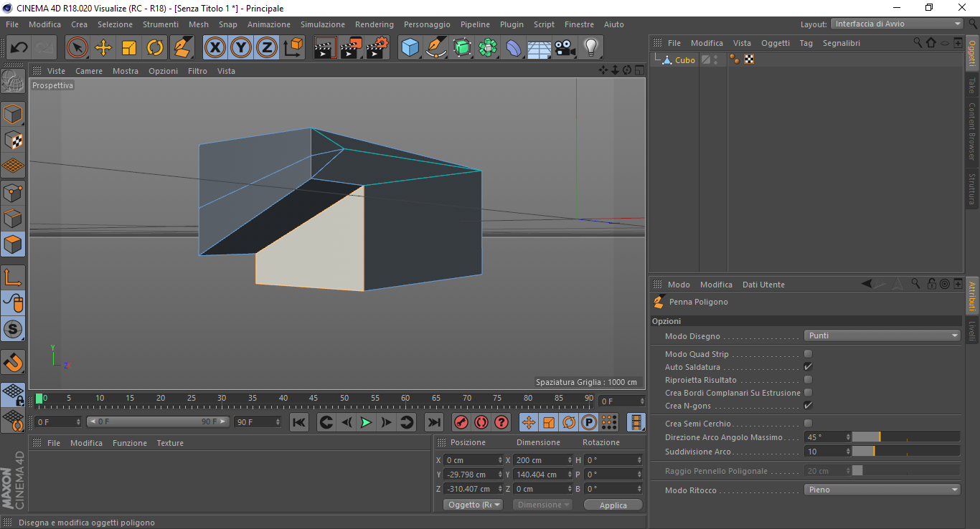Add a Cube primitive object
The height and width of the screenshot is (529, 980).
[410, 48]
